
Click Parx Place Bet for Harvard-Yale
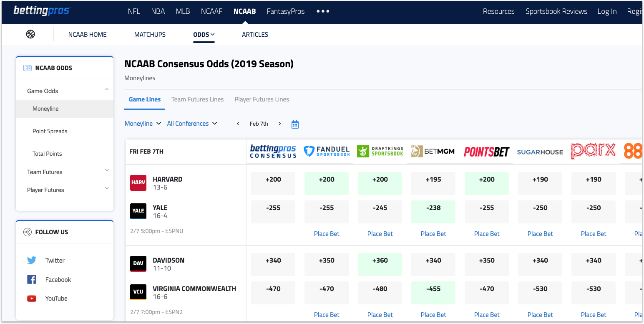[x=594, y=234]
